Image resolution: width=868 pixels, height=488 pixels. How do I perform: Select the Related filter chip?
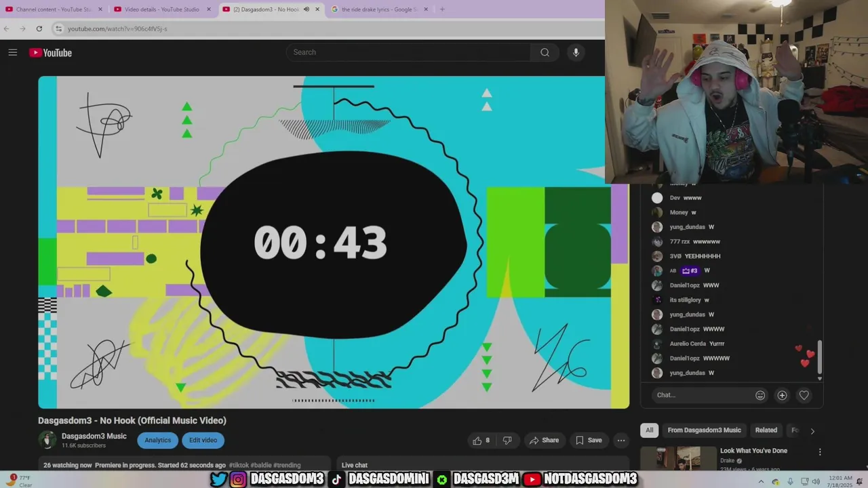(x=766, y=430)
